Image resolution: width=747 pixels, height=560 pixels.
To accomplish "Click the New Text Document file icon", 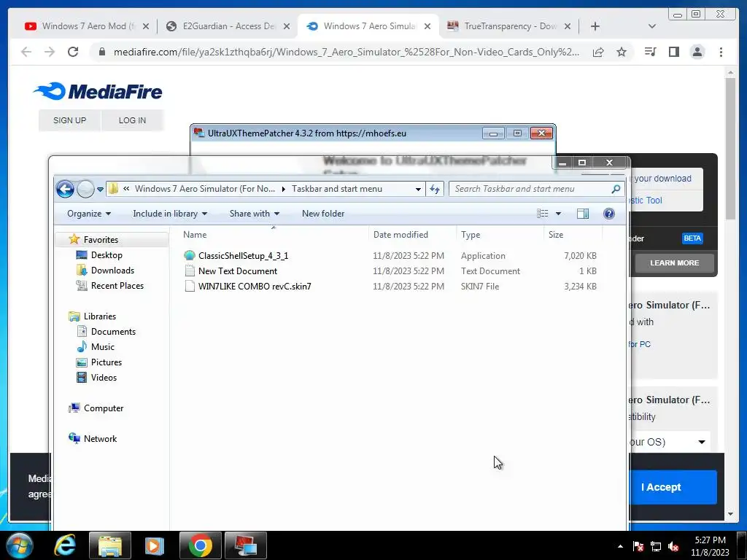I will click(190, 271).
